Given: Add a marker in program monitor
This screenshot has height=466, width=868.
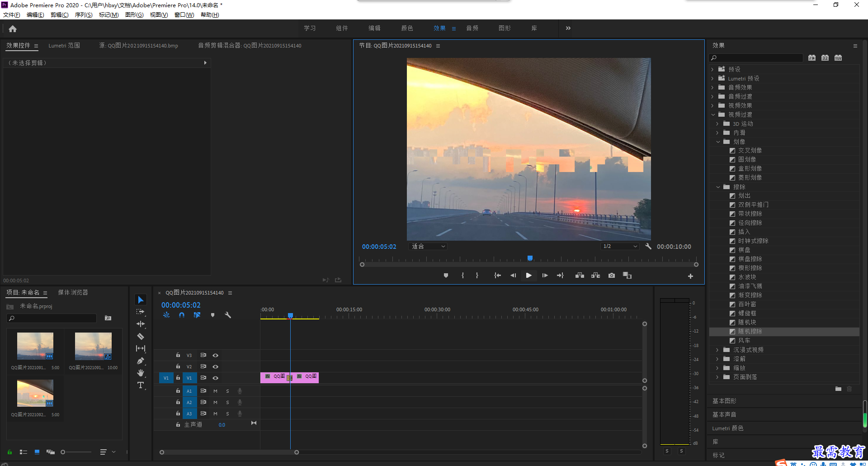Looking at the screenshot, I should (x=446, y=276).
